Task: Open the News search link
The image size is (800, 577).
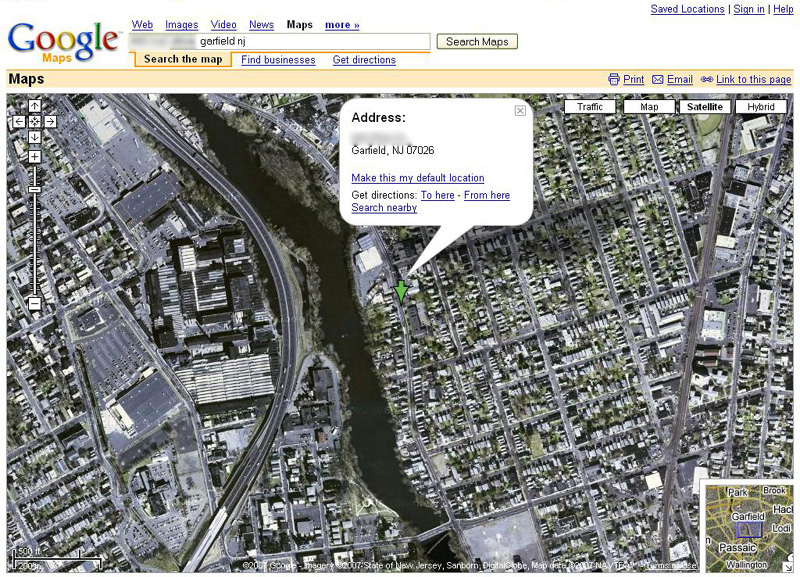Action: point(261,24)
